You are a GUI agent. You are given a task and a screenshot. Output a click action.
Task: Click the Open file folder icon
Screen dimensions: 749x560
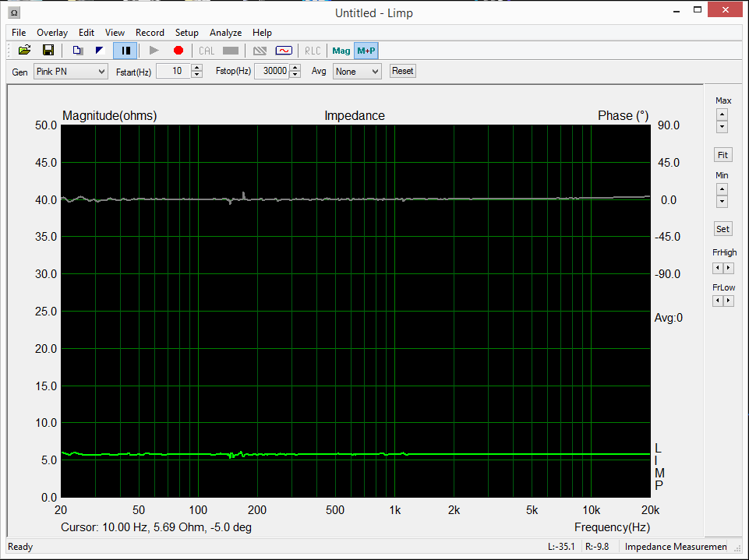[x=24, y=51]
